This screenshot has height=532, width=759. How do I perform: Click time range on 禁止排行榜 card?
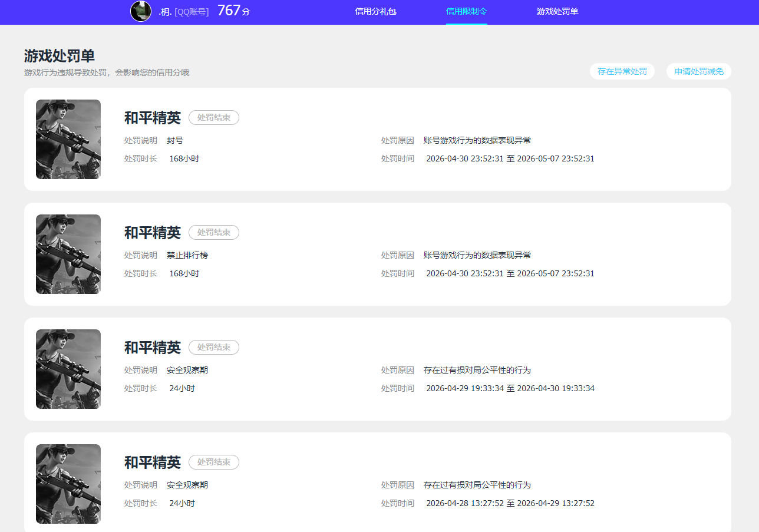tap(510, 273)
